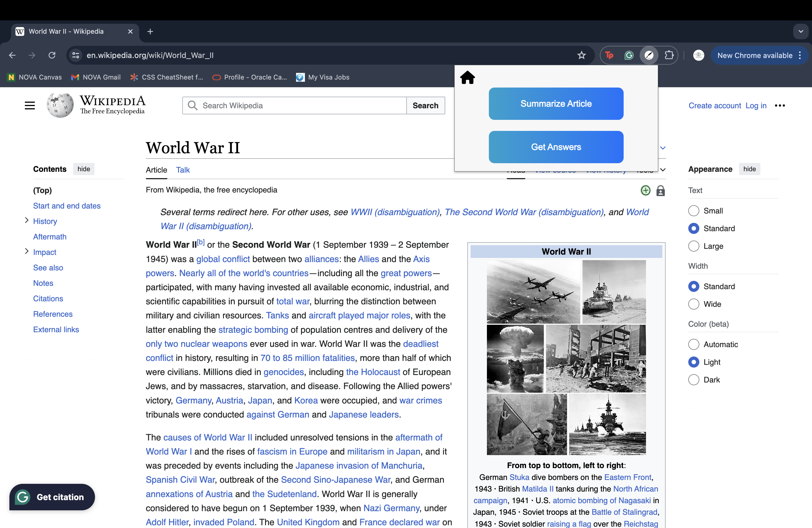Click the home icon in extension popup
Image resolution: width=812 pixels, height=528 pixels.
[467, 77]
